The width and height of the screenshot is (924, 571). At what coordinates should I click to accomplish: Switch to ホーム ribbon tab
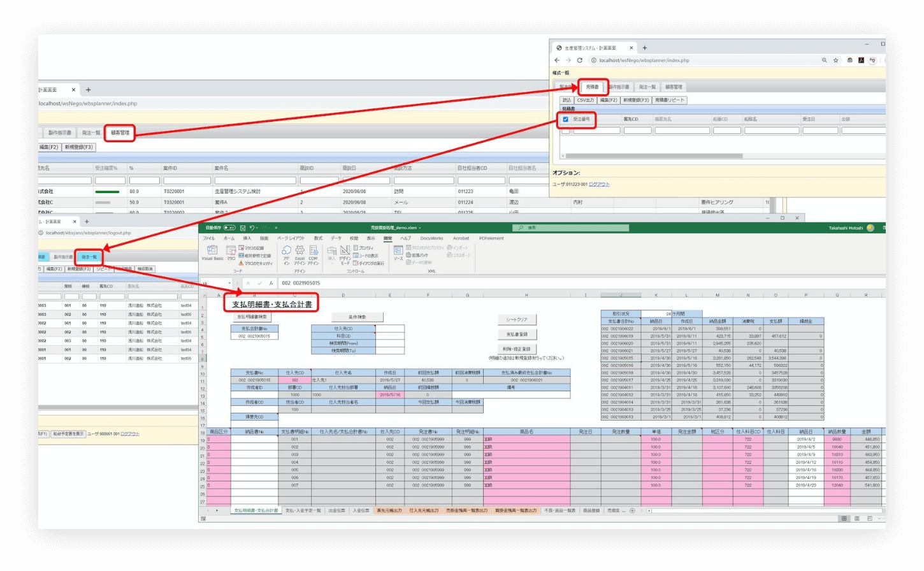[x=229, y=238]
